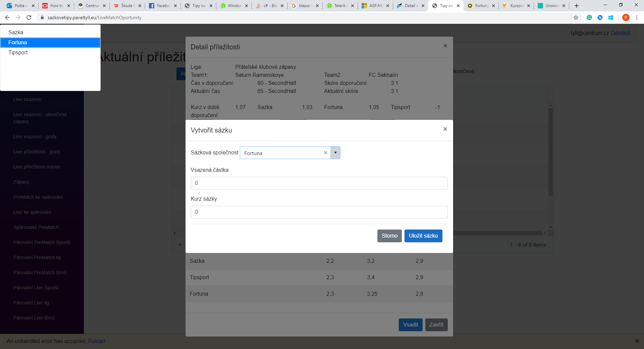Click the browser forward arrow
644x349 pixels.
pyautogui.click(x=18, y=17)
